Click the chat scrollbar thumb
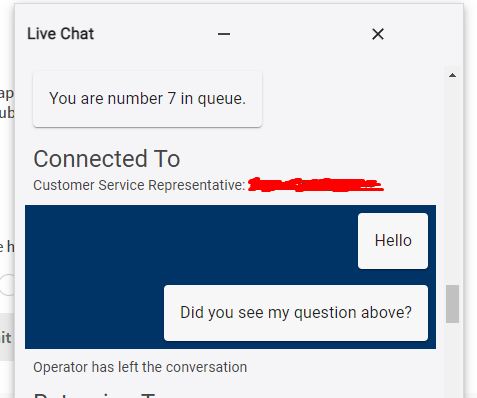Image resolution: width=477 pixels, height=398 pixels. pyautogui.click(x=452, y=304)
